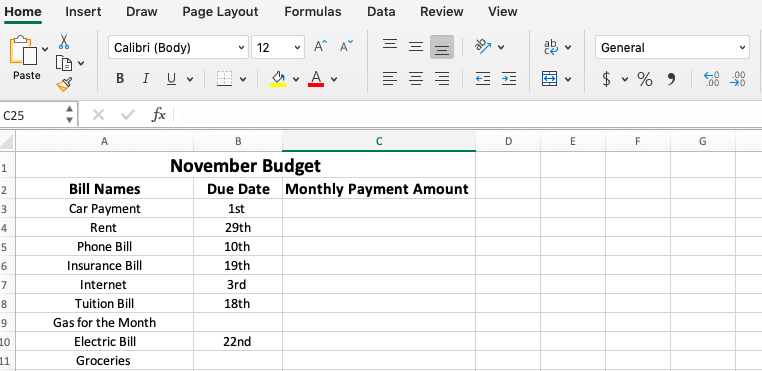Expand wrap text options arrow
Image resolution: width=762 pixels, height=371 pixels.
(x=568, y=48)
